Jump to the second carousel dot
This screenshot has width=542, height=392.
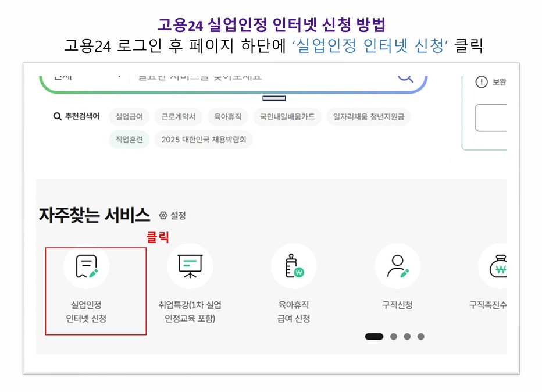click(x=393, y=336)
